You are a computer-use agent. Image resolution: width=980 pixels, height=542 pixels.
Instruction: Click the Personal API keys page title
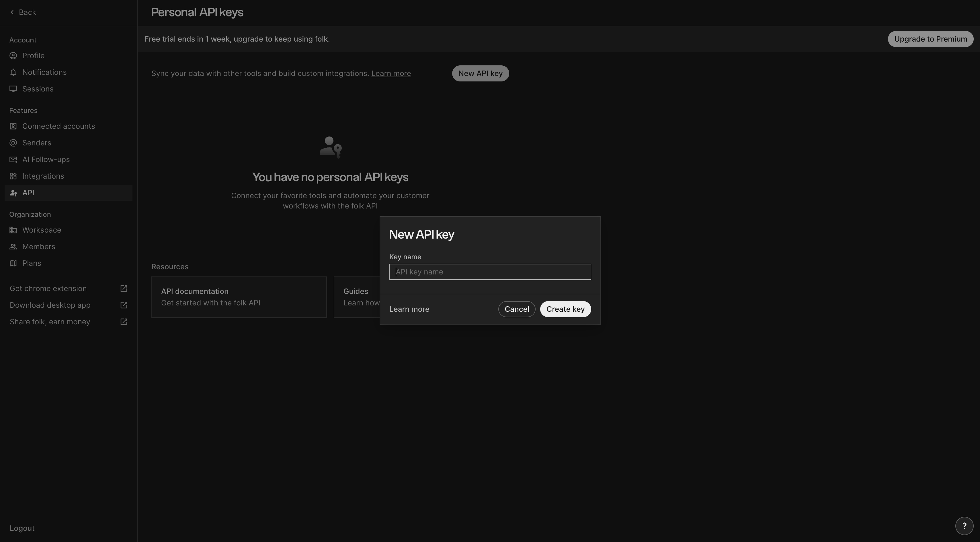pos(197,12)
